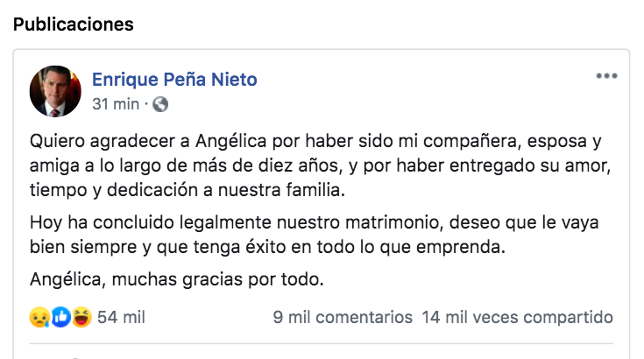Click the sad reaction emoji icon
Image resolution: width=644 pixels, height=359 pixels.
[39, 317]
